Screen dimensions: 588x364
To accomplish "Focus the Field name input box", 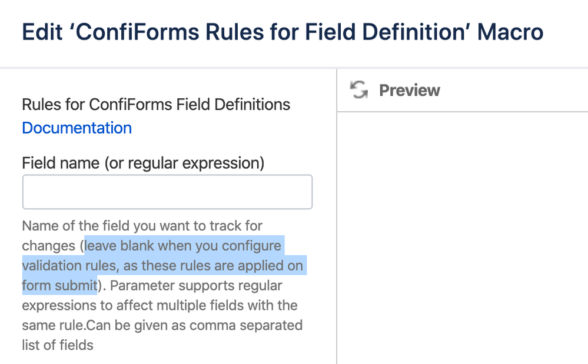I will tap(167, 192).
